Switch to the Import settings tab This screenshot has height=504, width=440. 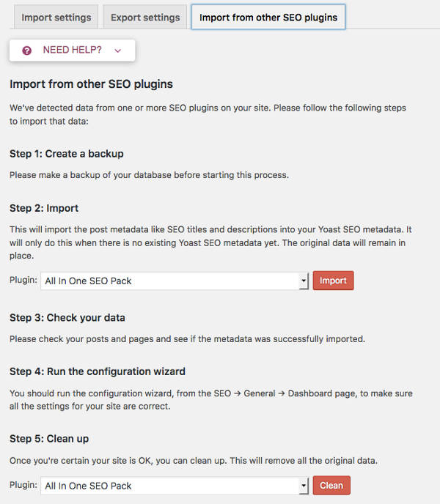click(56, 18)
